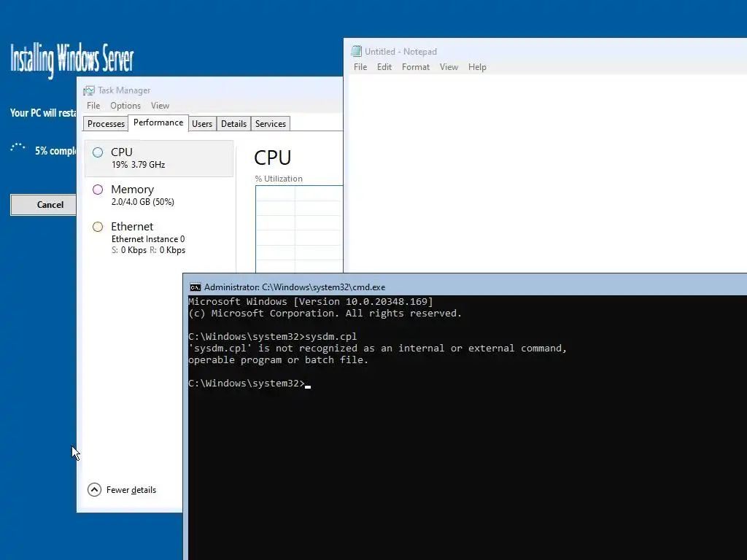Screen dimensions: 747x560
Task: Click the 'Your PC will restart' message
Action: click(x=43, y=113)
